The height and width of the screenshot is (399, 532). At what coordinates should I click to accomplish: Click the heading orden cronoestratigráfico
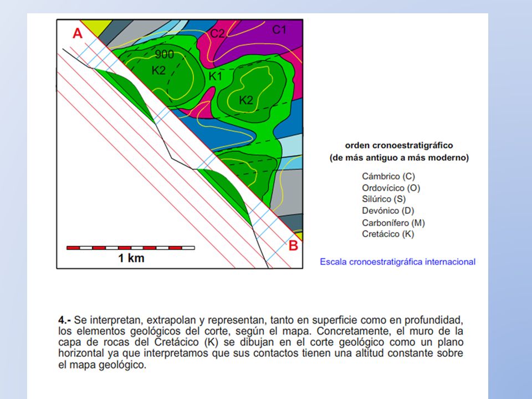(399, 145)
